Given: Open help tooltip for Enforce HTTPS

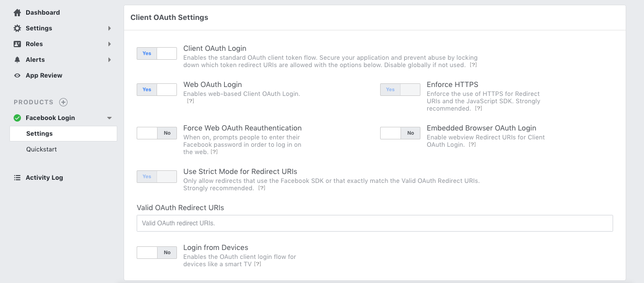Looking at the screenshot, I should point(479,108).
